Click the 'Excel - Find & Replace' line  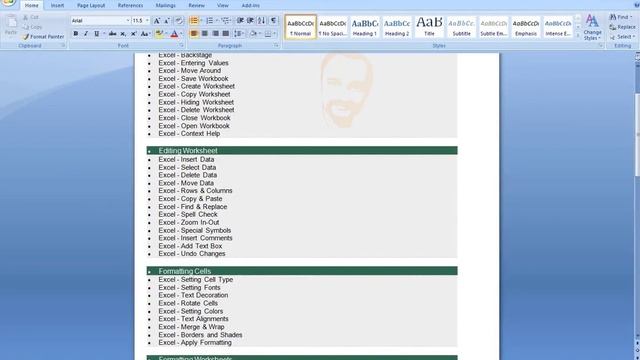coord(193,207)
